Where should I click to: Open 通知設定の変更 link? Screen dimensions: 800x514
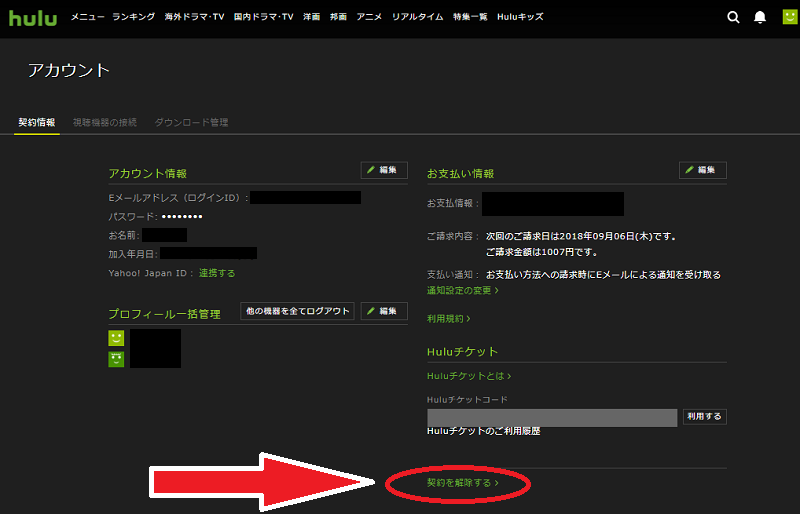coord(463,290)
